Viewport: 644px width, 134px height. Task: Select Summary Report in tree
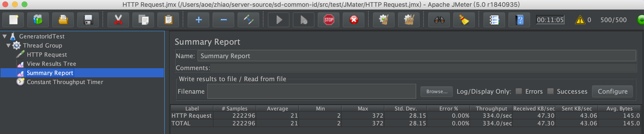[x=50, y=73]
